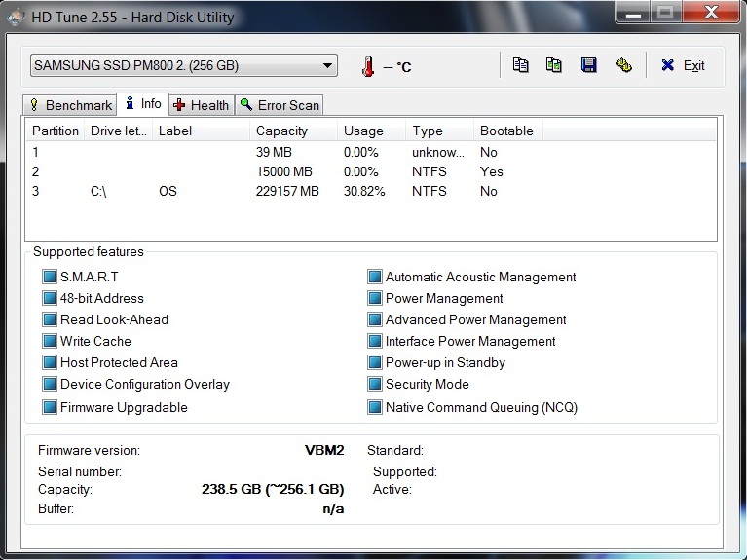
Task: Minimize the HD Tune window
Action: pos(633,13)
